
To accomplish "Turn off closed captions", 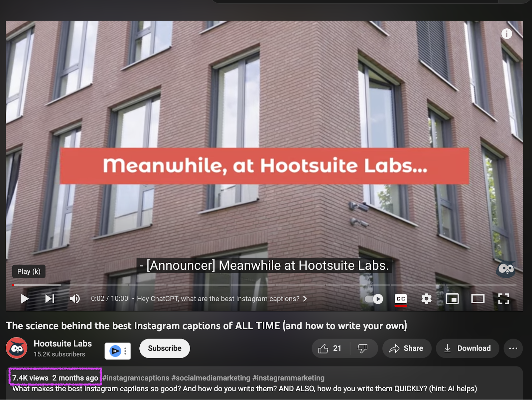I will pyautogui.click(x=401, y=299).
